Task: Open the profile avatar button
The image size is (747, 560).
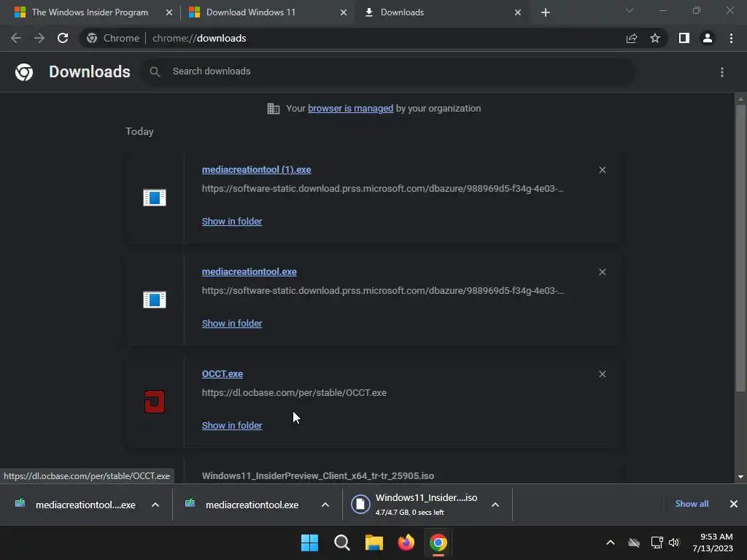Action: [x=708, y=38]
